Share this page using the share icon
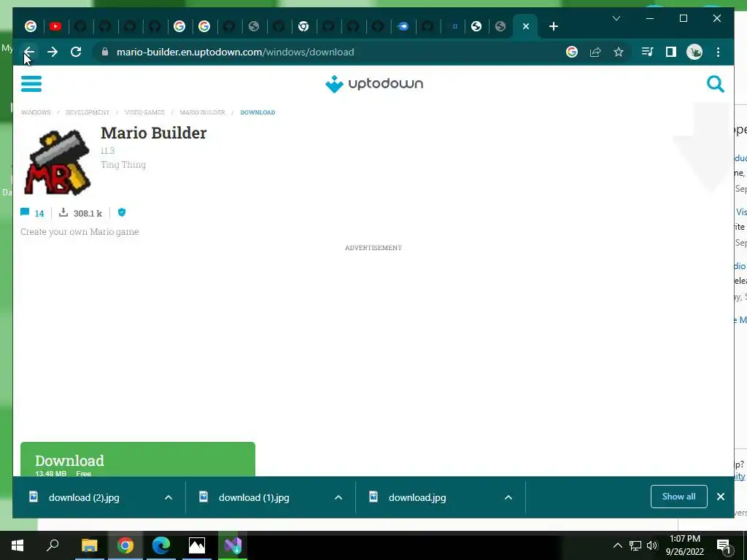This screenshot has height=560, width=747. (595, 52)
